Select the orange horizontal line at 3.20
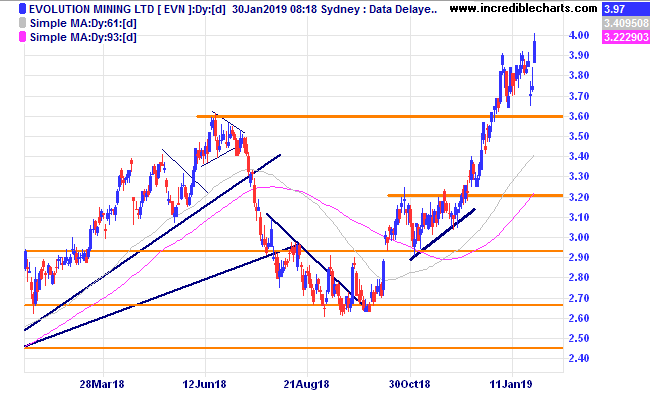Screen dimensions: 651x395 [x=475, y=195]
